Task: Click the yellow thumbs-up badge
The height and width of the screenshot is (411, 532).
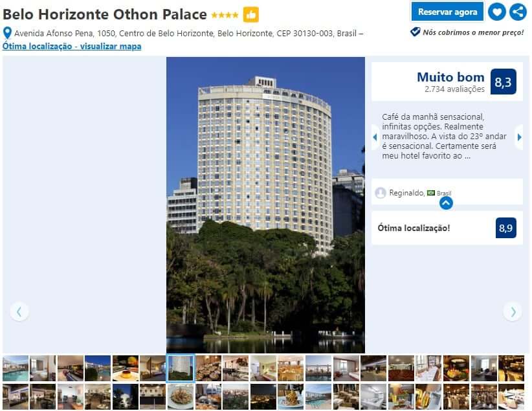Action: pos(250,15)
